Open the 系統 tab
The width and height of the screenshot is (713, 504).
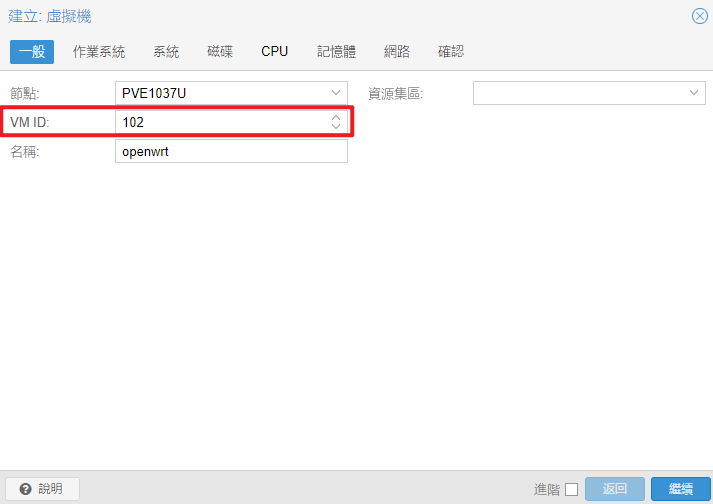pyautogui.click(x=166, y=51)
